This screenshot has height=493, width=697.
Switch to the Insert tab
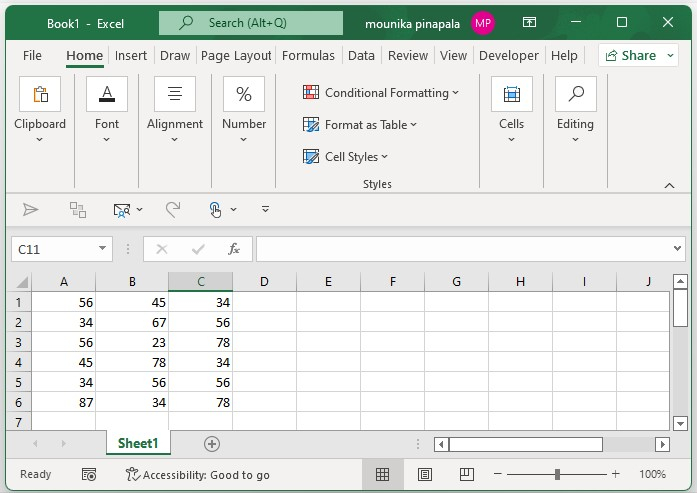131,56
